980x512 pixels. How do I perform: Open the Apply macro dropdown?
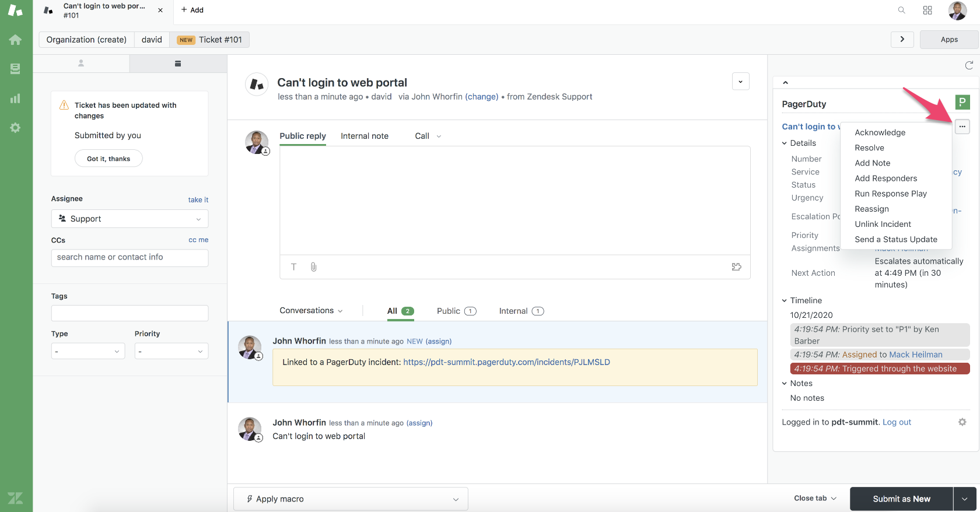click(351, 499)
